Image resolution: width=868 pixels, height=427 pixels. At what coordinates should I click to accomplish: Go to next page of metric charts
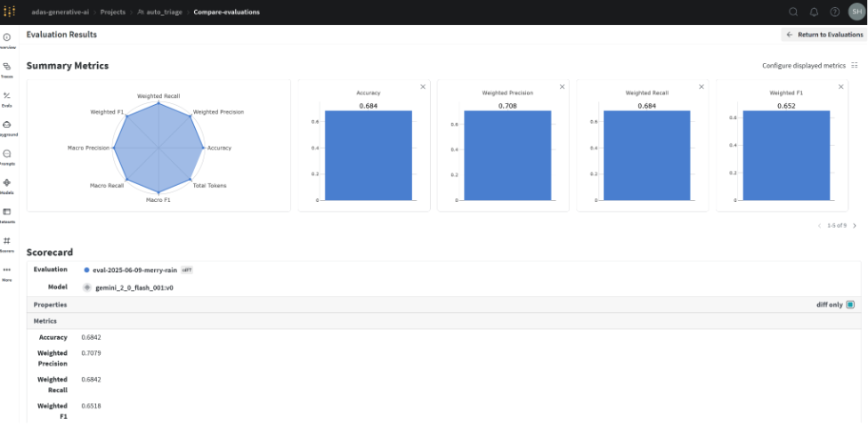point(855,226)
